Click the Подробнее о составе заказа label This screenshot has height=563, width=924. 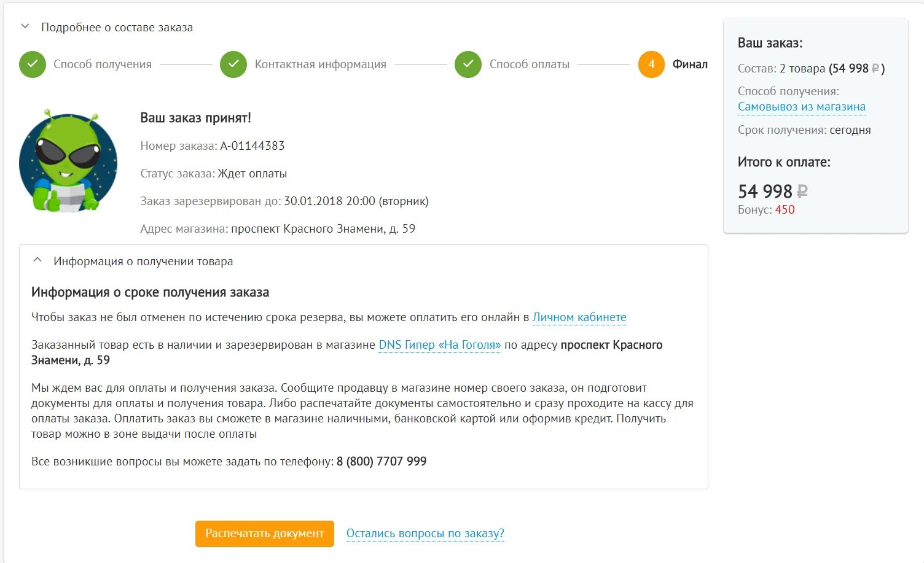[x=117, y=28]
